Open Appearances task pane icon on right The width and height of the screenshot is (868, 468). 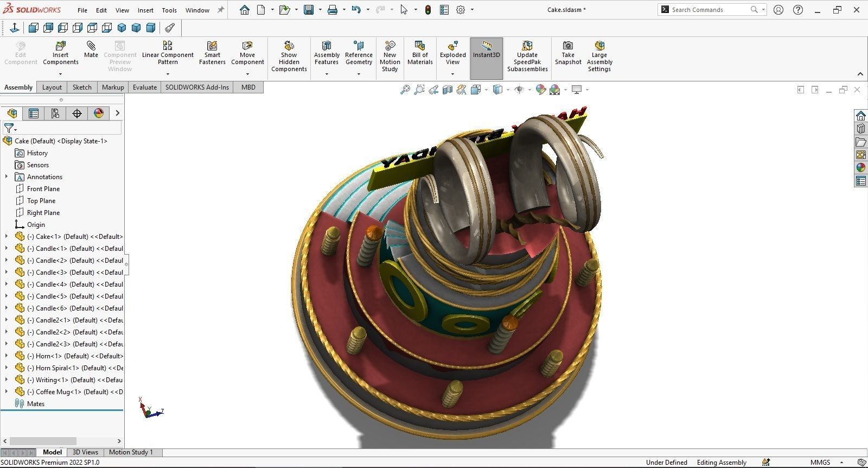tap(861, 168)
